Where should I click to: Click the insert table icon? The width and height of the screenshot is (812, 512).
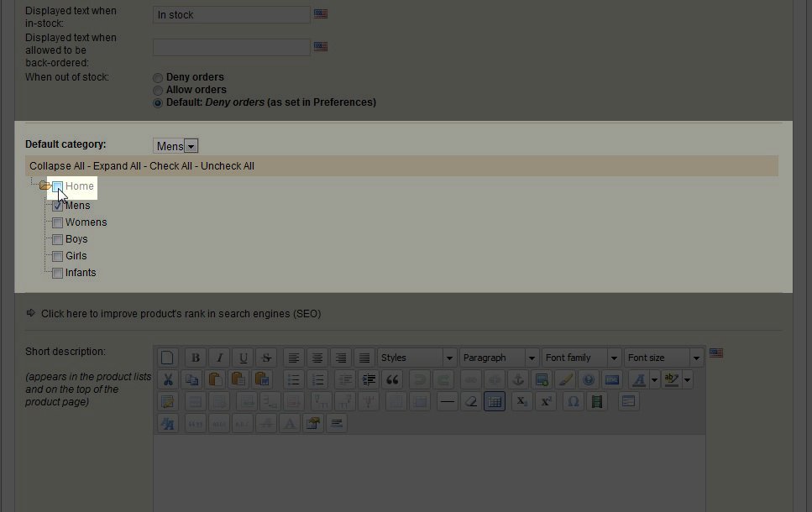coord(495,401)
